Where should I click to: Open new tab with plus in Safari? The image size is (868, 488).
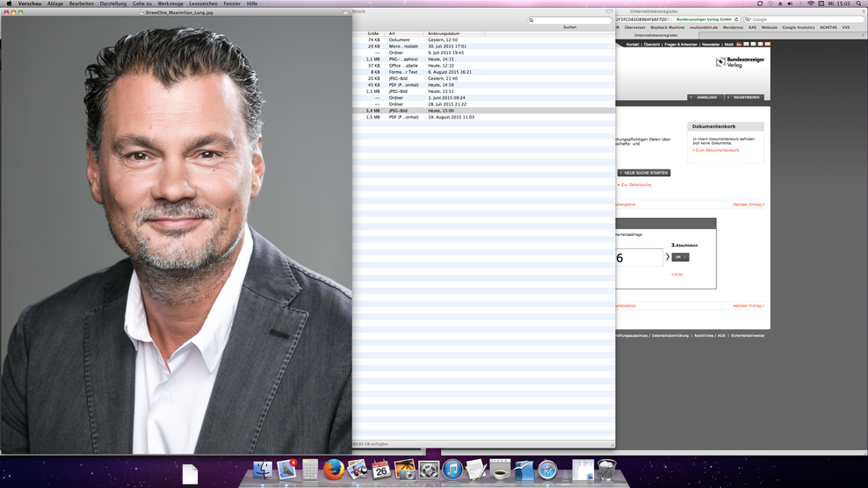point(864,35)
